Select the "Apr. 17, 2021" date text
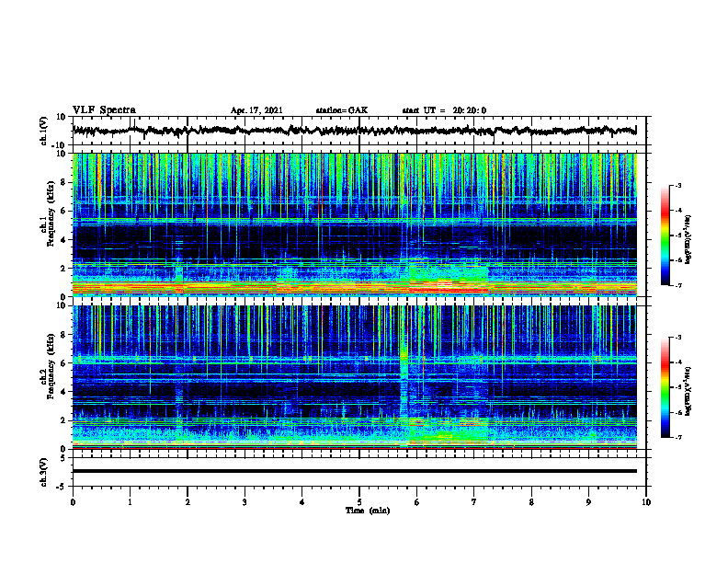728x563 pixels. pos(256,110)
